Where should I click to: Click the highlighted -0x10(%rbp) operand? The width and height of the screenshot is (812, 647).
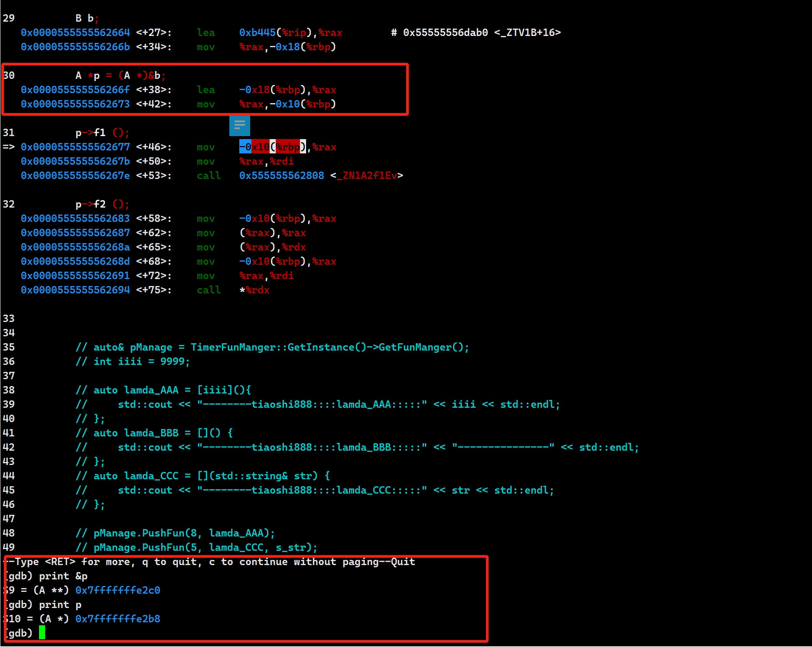(x=273, y=147)
